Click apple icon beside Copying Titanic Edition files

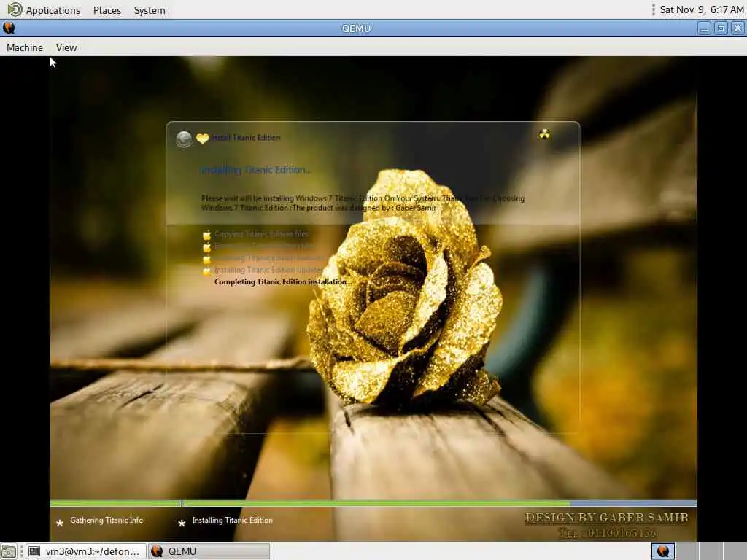[206, 235]
